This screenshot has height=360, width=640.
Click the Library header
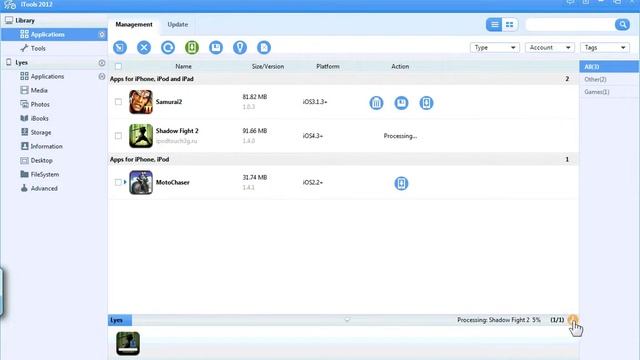pyautogui.click(x=24, y=20)
